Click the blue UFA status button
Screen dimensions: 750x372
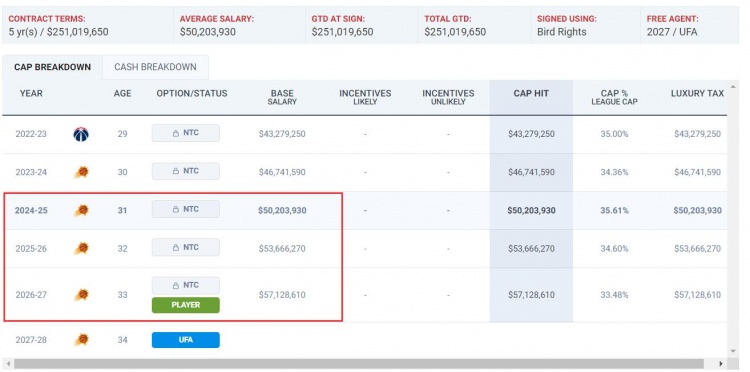click(x=186, y=340)
